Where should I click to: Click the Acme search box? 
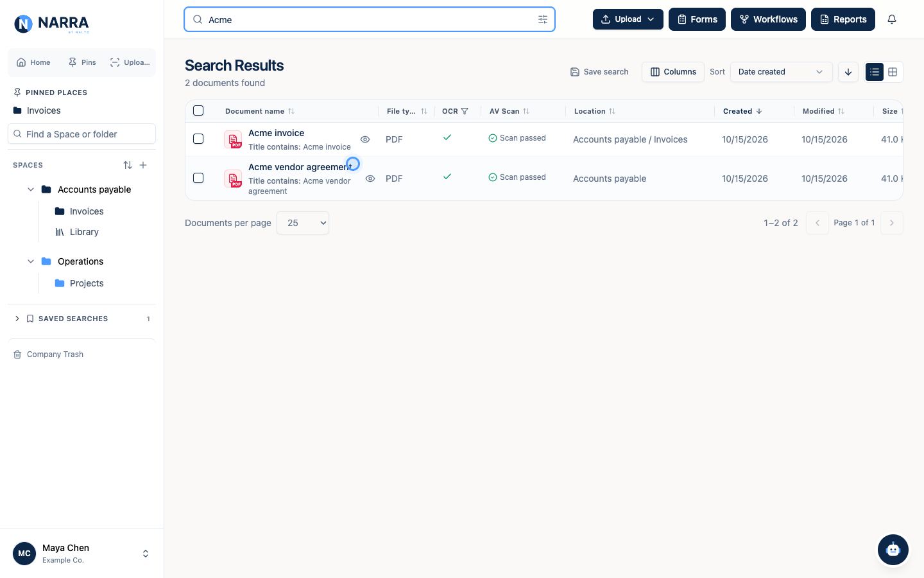(x=370, y=19)
